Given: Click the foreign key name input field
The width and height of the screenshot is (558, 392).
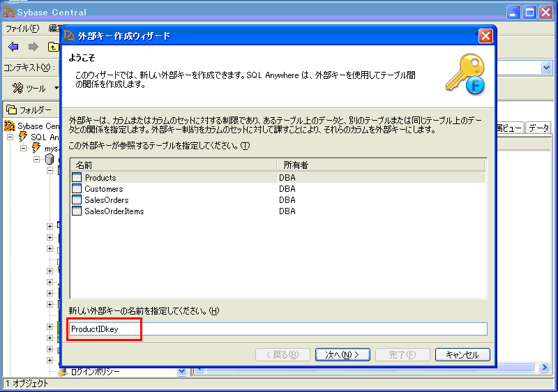Looking at the screenshot, I should (x=278, y=329).
